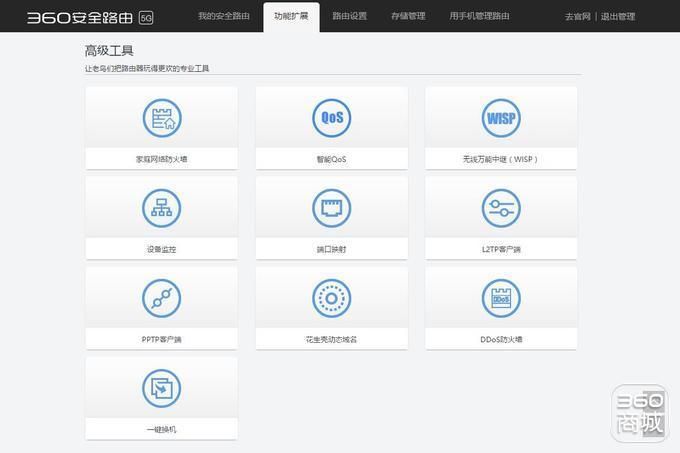Click the 一键换机 label
680x453 pixels.
[162, 430]
